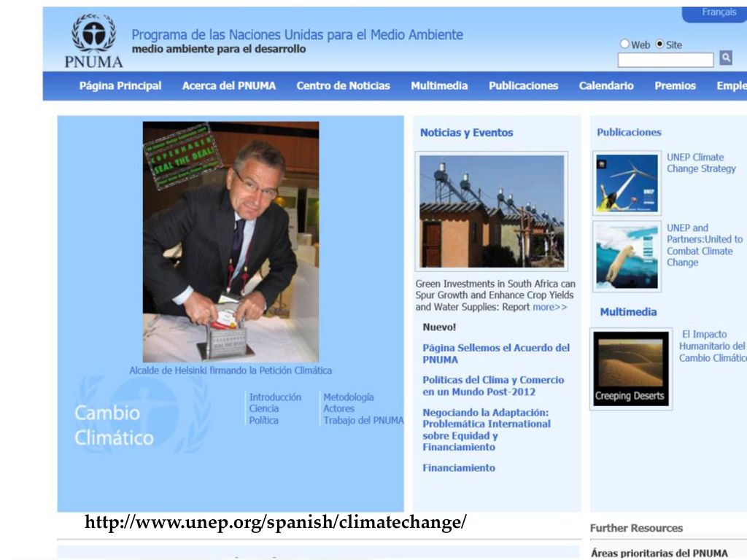
Task: Open Trabajo del PNUMA link
Action: click(x=363, y=421)
